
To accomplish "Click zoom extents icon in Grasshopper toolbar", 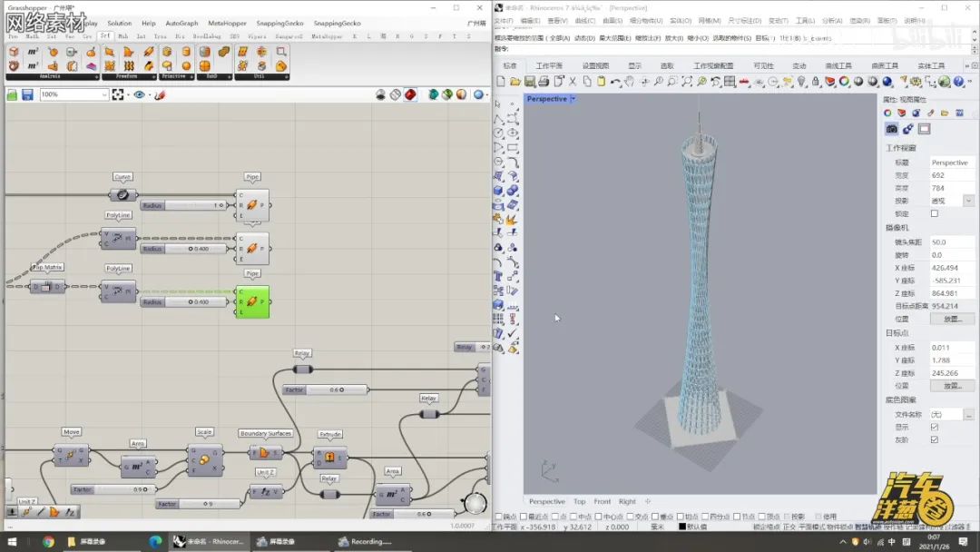I will (117, 94).
